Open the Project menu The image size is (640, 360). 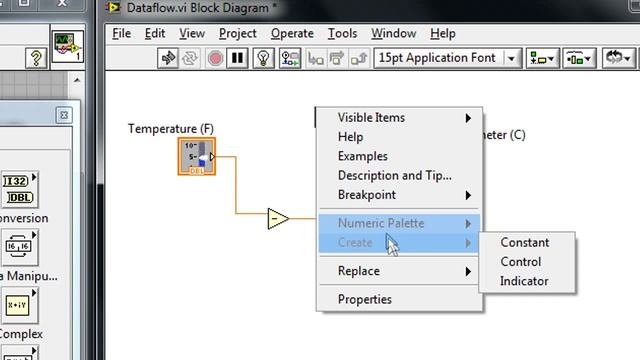(x=238, y=33)
